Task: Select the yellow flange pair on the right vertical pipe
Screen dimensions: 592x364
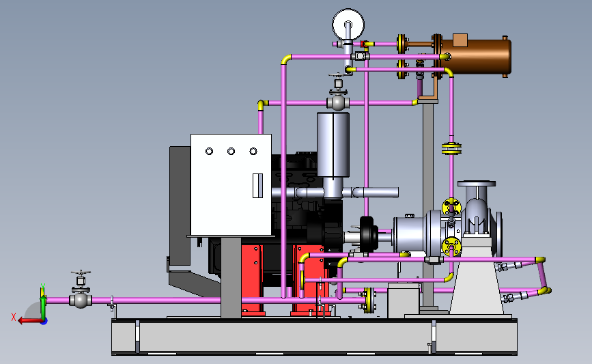Action: pyautogui.click(x=451, y=148)
